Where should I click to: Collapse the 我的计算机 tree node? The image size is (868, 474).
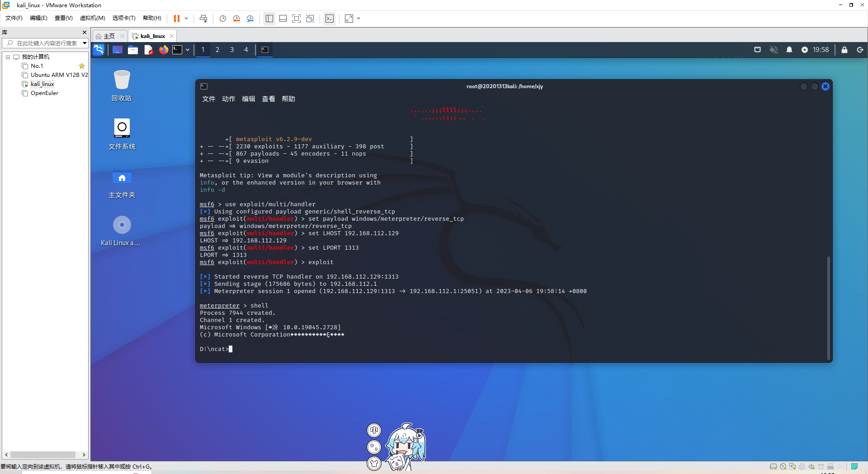coord(8,57)
